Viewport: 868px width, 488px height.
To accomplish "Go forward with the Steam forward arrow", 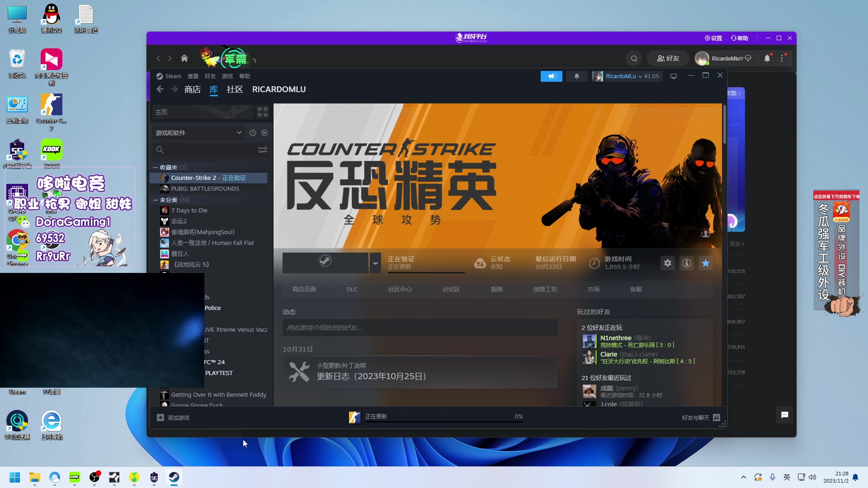I will click(175, 89).
